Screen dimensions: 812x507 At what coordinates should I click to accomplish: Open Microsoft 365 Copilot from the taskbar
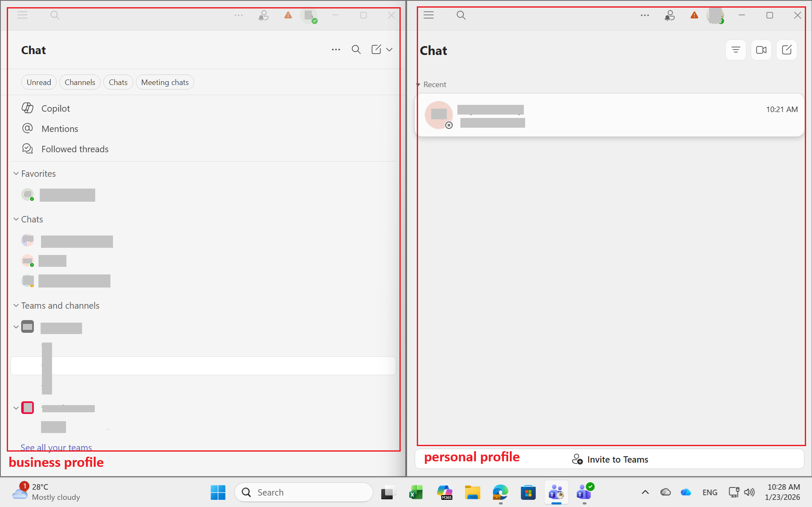point(444,493)
